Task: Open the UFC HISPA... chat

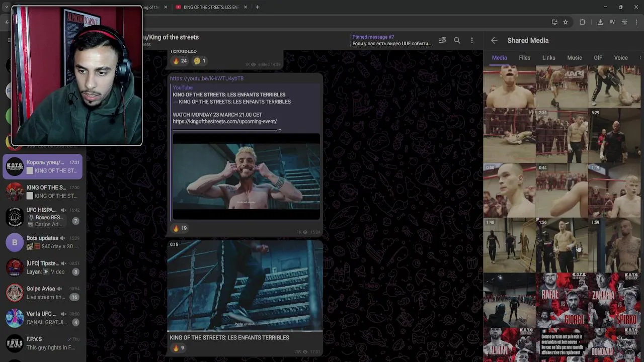Action: click(43, 217)
